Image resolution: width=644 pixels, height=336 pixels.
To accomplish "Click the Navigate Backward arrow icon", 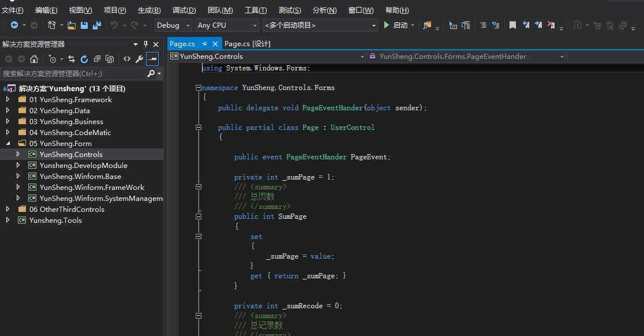I will pyautogui.click(x=14, y=25).
